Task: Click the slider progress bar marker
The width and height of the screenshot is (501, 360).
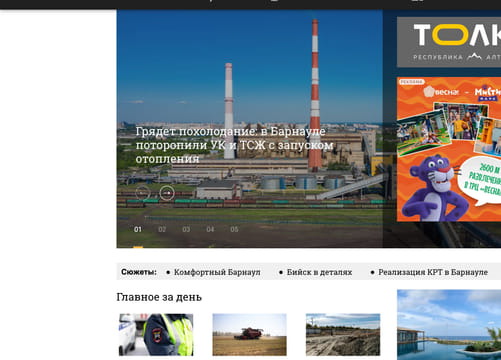Action: 138,247
